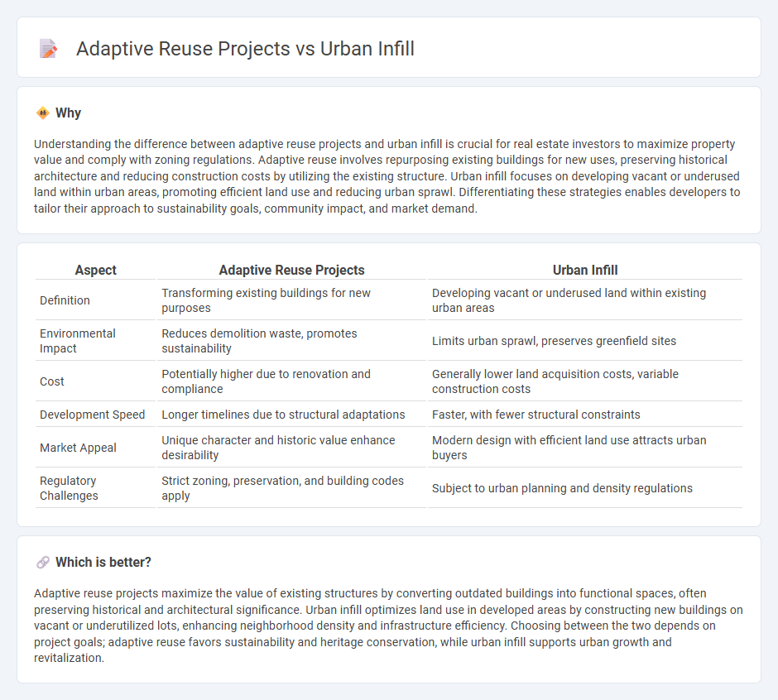Image resolution: width=778 pixels, height=700 pixels.
Task: Click the paragraph starting 'Adaptive reuse projects maximize'
Action: 388,626
